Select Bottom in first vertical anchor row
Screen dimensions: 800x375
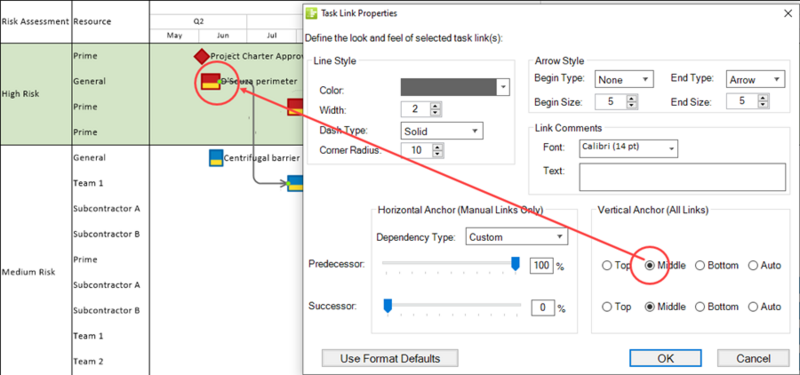pos(701,266)
